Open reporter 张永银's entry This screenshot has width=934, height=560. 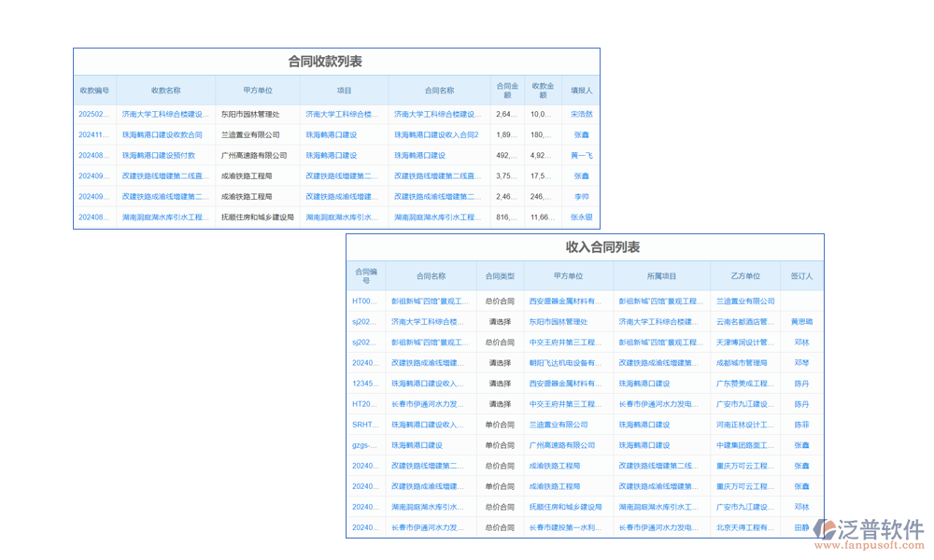(581, 217)
